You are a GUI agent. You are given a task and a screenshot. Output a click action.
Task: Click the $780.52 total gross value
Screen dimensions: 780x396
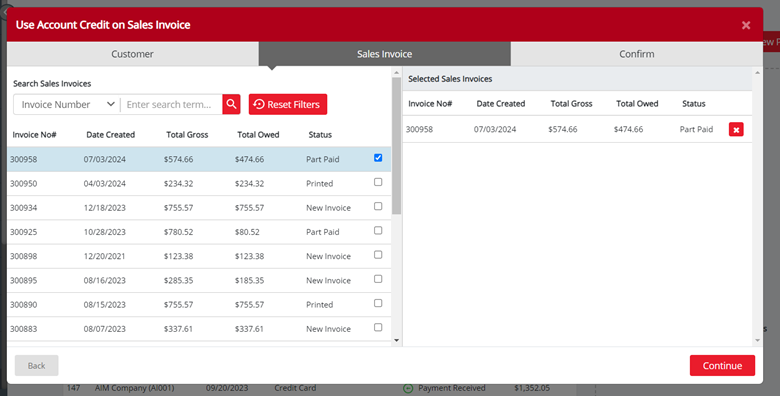(x=179, y=232)
